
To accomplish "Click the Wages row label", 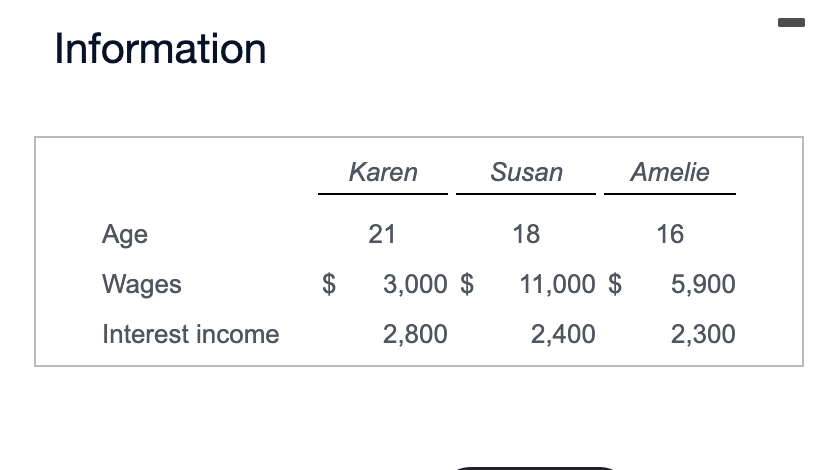I will point(142,284).
